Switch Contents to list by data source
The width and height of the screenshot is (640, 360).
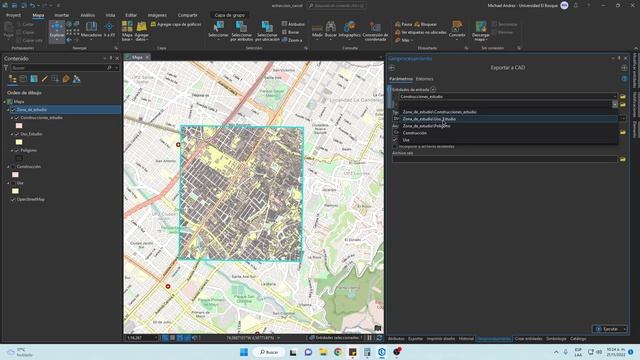[23, 79]
